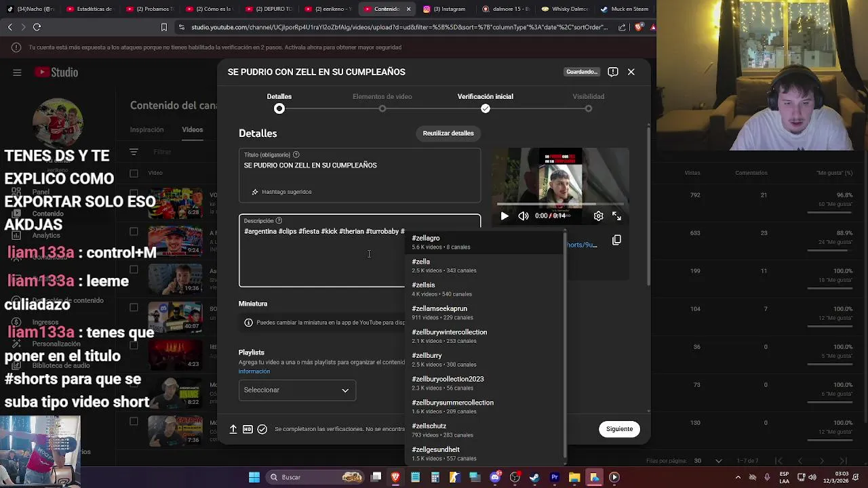
Task: Select the #zellagro hashtag suggestion
Action: tap(484, 243)
